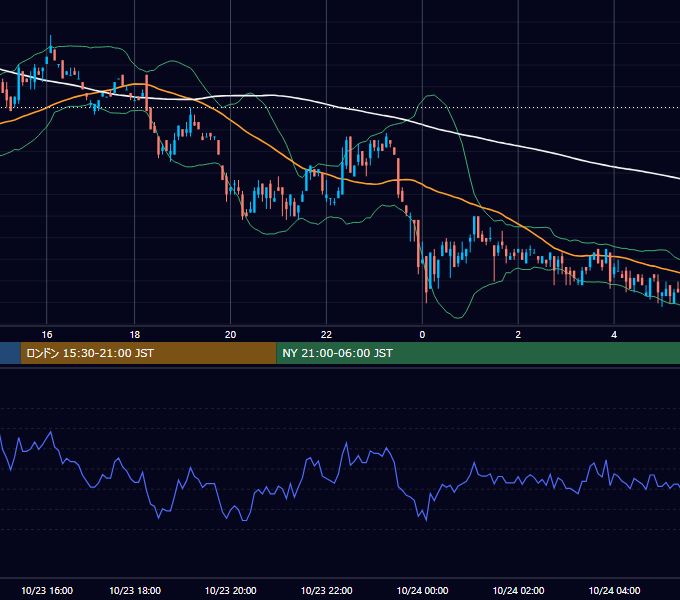Click the 10/23 22:00 date label
This screenshot has width=680, height=600.
coord(326,590)
